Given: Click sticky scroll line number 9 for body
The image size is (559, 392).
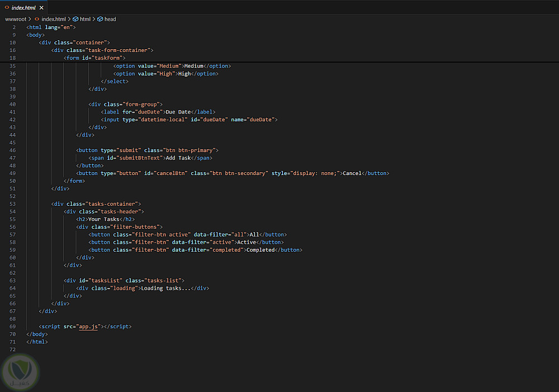Looking at the screenshot, I should (x=12, y=35).
